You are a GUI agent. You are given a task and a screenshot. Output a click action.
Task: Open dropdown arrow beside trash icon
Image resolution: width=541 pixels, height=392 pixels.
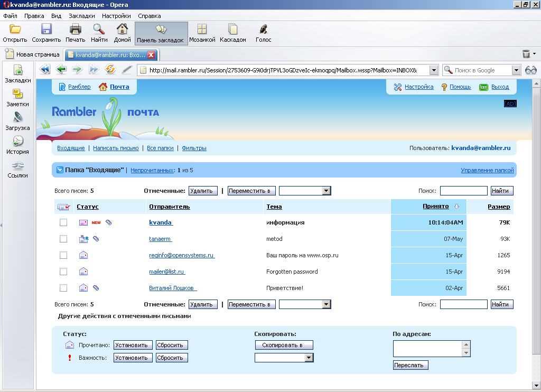click(535, 54)
